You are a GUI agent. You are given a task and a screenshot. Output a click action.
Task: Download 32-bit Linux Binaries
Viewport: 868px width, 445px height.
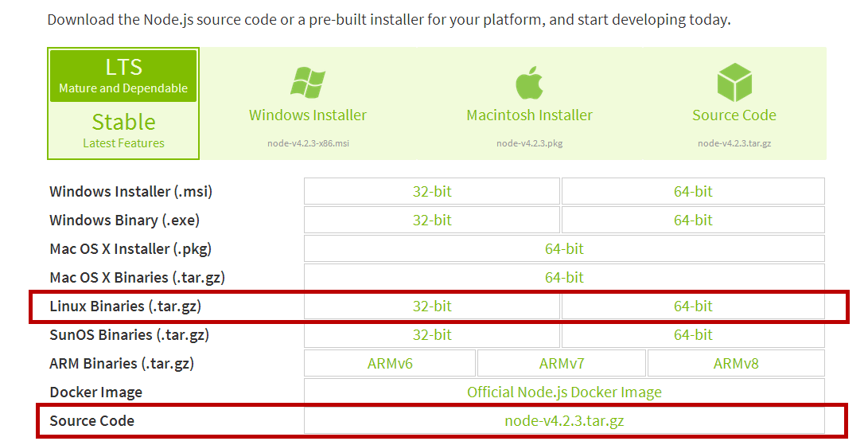click(x=432, y=306)
